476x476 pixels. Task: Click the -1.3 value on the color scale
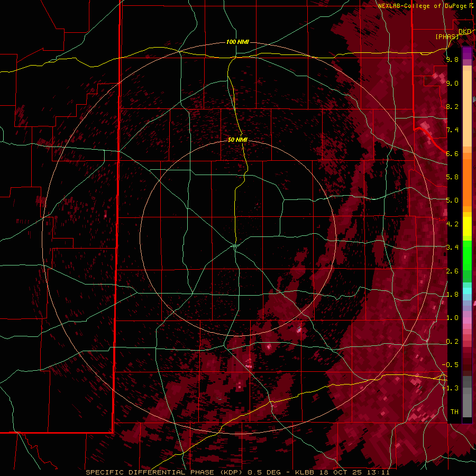451,388
